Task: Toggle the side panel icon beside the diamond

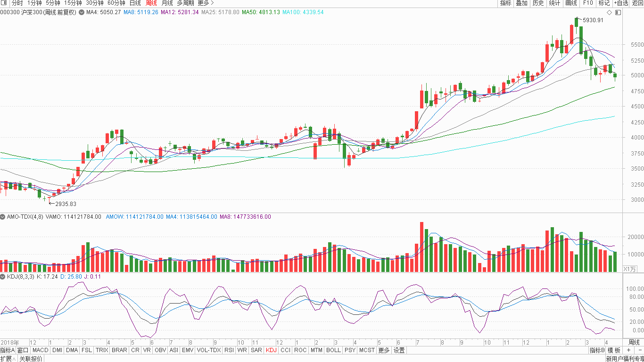Action: click(618, 12)
